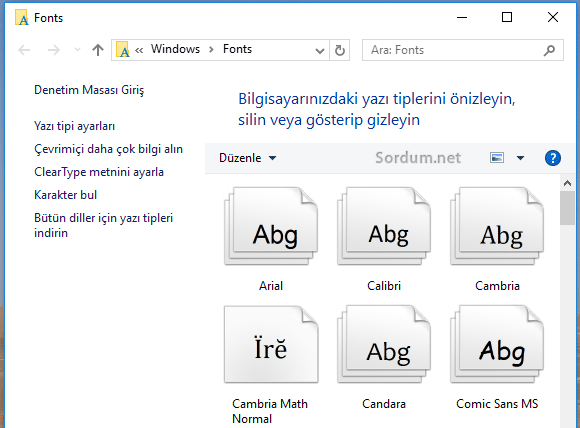Go forward with the right arrow

54,50
